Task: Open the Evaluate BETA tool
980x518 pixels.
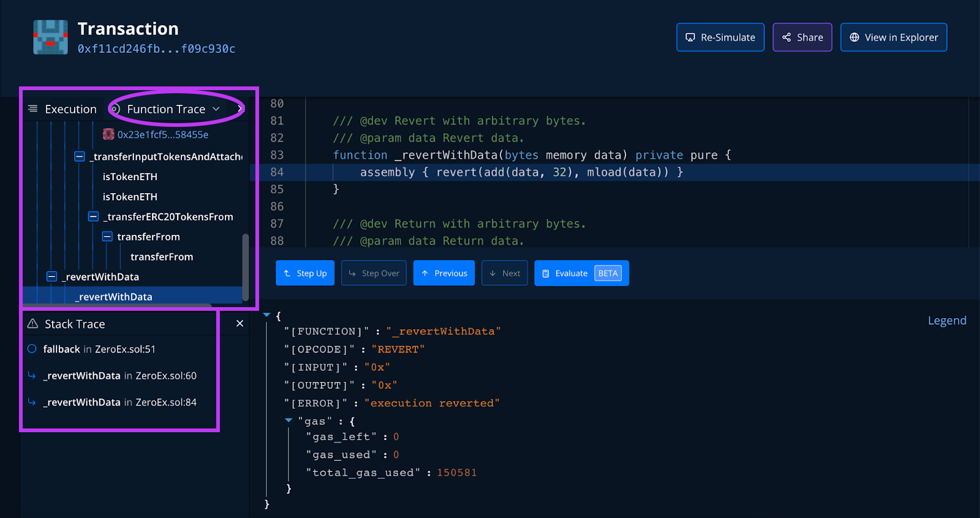Action: click(x=582, y=273)
